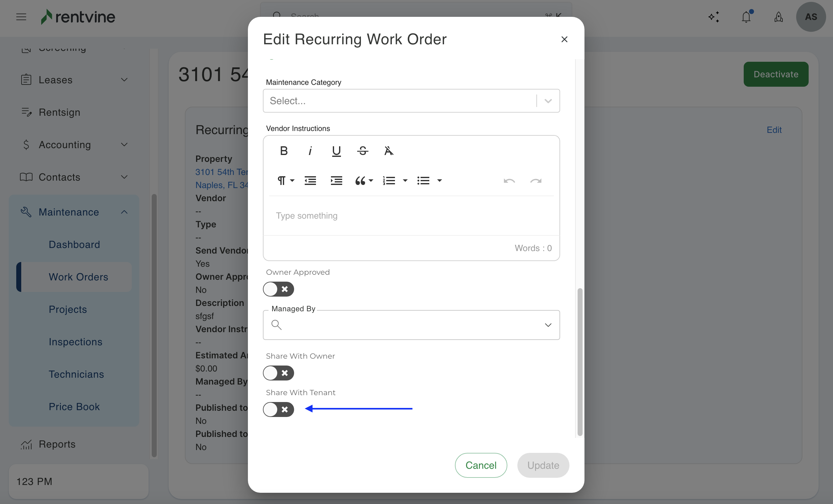This screenshot has height=504, width=833.
Task: Turn on Share With Tenant switch
Action: (x=278, y=409)
